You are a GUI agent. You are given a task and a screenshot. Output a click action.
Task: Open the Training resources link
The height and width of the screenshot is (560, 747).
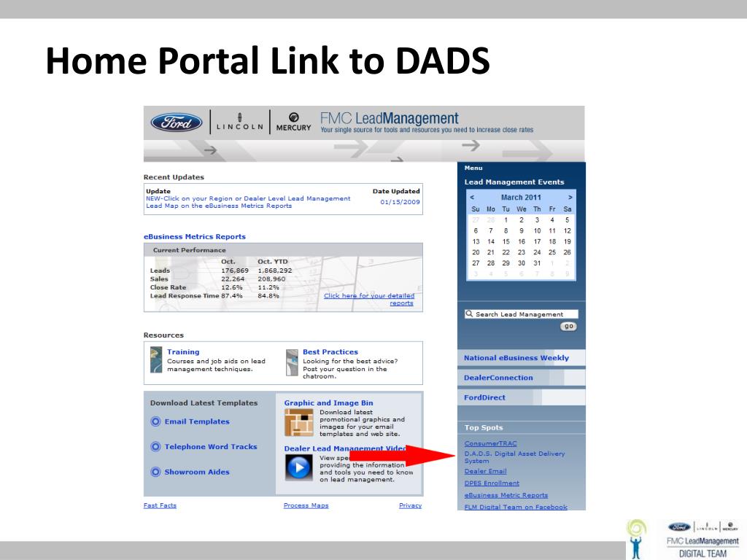(183, 352)
